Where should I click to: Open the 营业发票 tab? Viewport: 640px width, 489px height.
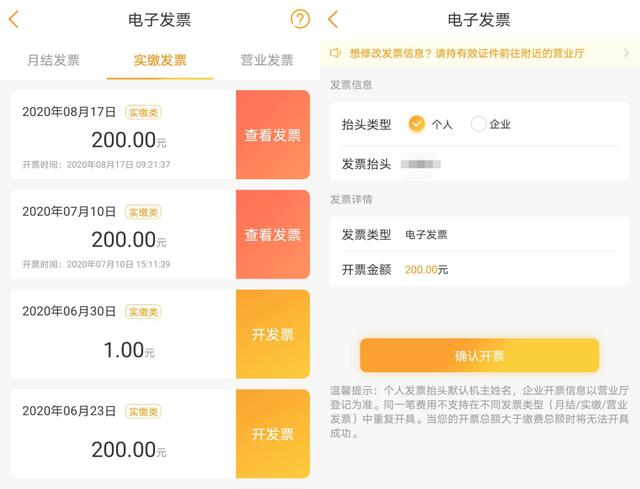pos(266,60)
